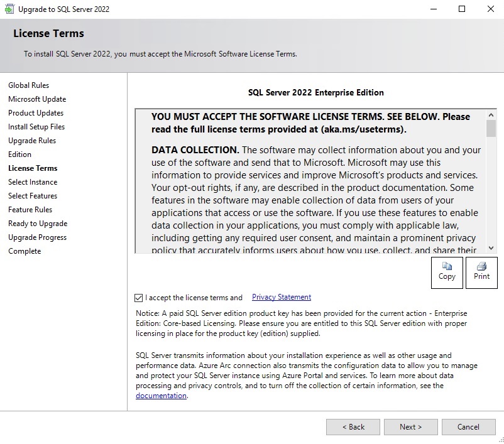Image resolution: width=504 pixels, height=444 pixels.
Task: Click the Next button
Action: [410, 427]
